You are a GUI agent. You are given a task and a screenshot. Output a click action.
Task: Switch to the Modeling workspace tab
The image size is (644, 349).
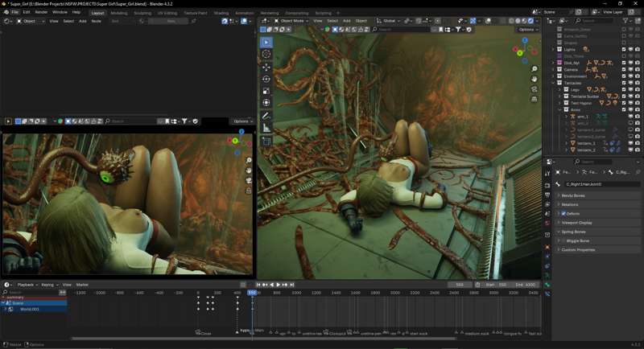tap(118, 13)
